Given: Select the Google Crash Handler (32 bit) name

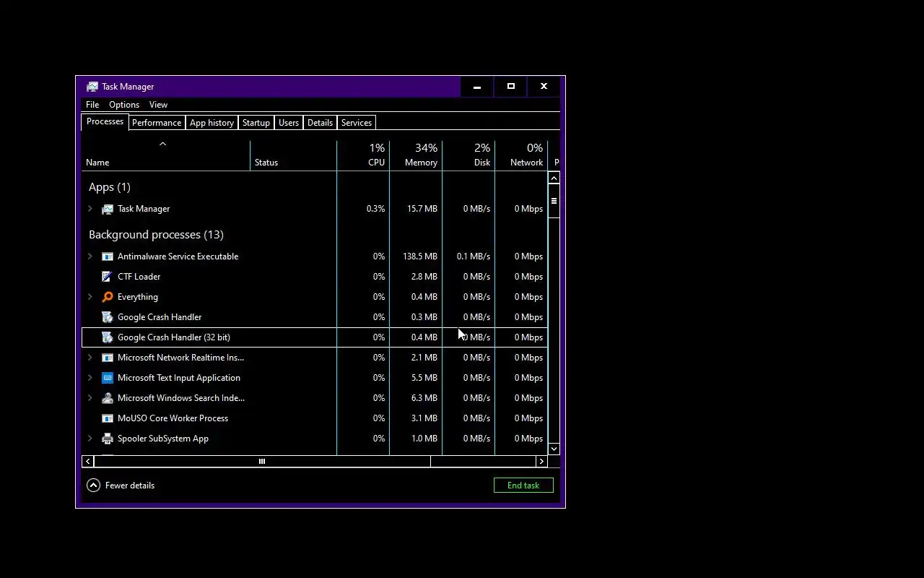Looking at the screenshot, I should [x=174, y=337].
